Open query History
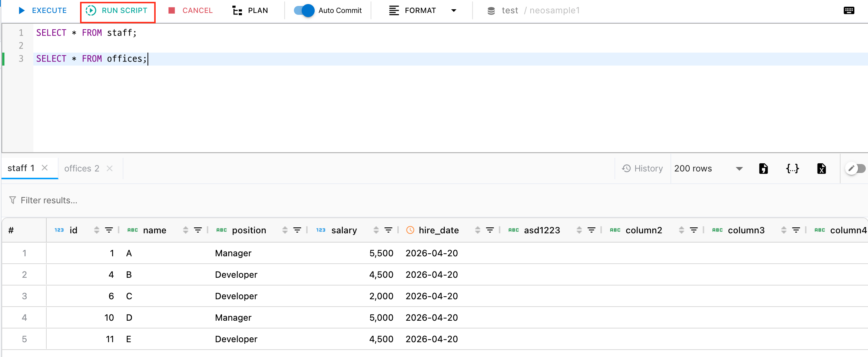 pos(643,169)
